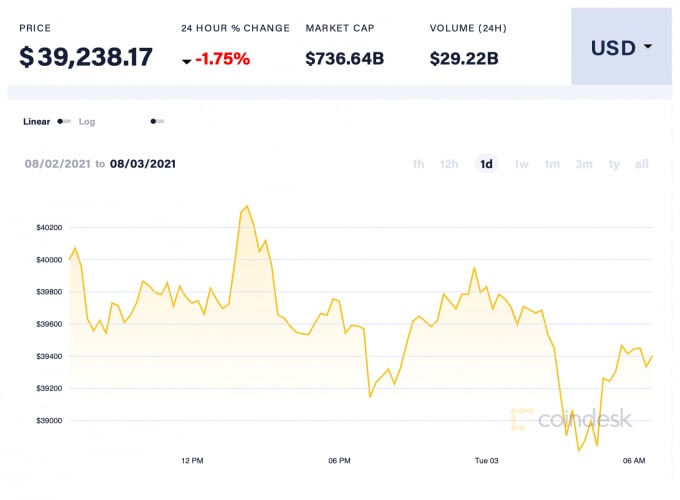Toggle the Linear/Log scale switch
The width and height of the screenshot is (680, 500).
(x=64, y=121)
